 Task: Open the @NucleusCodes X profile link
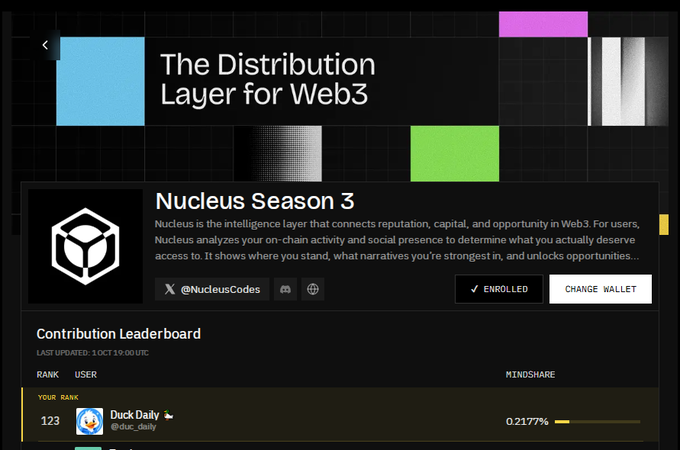pos(212,289)
